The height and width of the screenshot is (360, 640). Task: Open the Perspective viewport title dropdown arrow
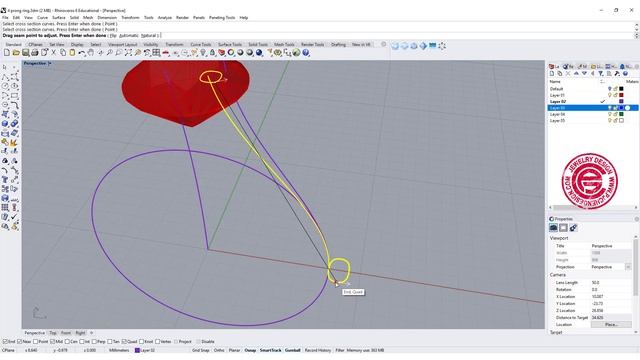coord(49,63)
